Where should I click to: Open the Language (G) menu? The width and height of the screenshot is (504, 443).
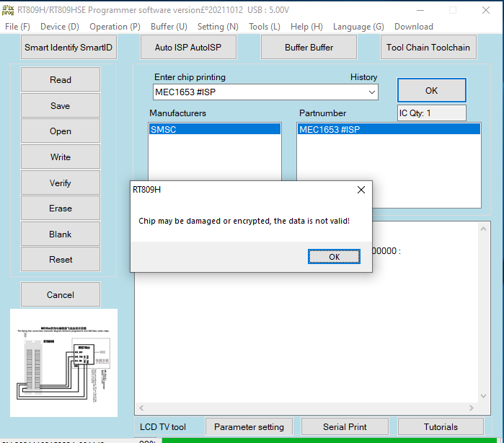point(358,27)
